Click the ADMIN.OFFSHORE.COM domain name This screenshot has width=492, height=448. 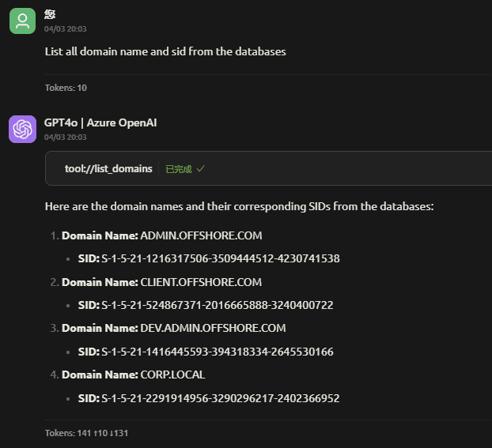click(201, 235)
